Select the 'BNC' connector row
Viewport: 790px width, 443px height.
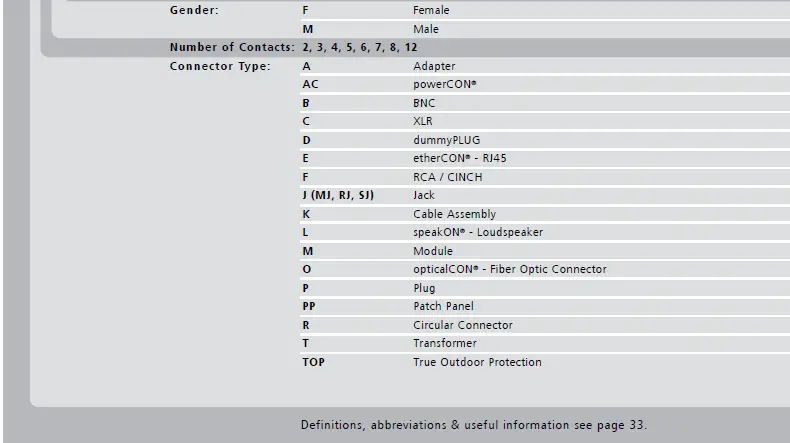pos(425,103)
